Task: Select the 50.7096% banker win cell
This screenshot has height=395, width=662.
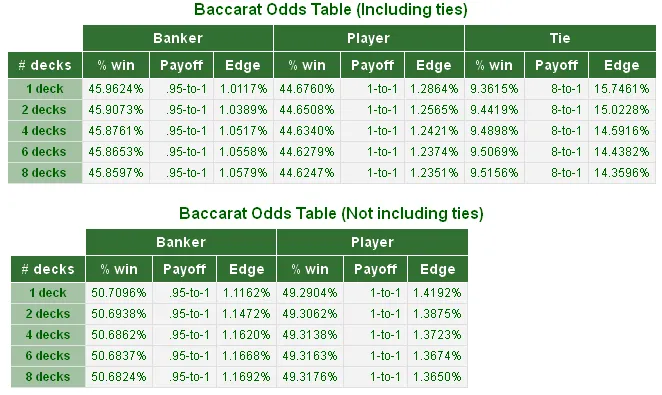Action: [119, 293]
